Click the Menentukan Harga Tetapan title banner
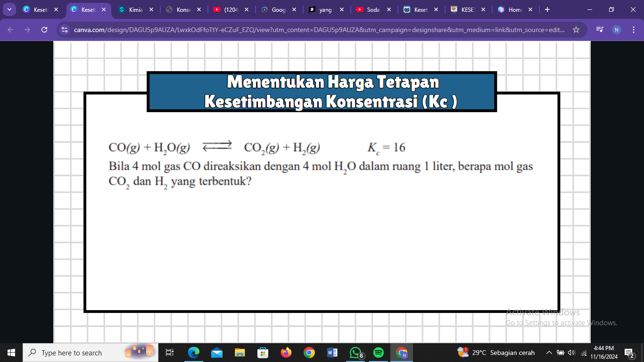The width and height of the screenshot is (644, 362). [x=322, y=91]
